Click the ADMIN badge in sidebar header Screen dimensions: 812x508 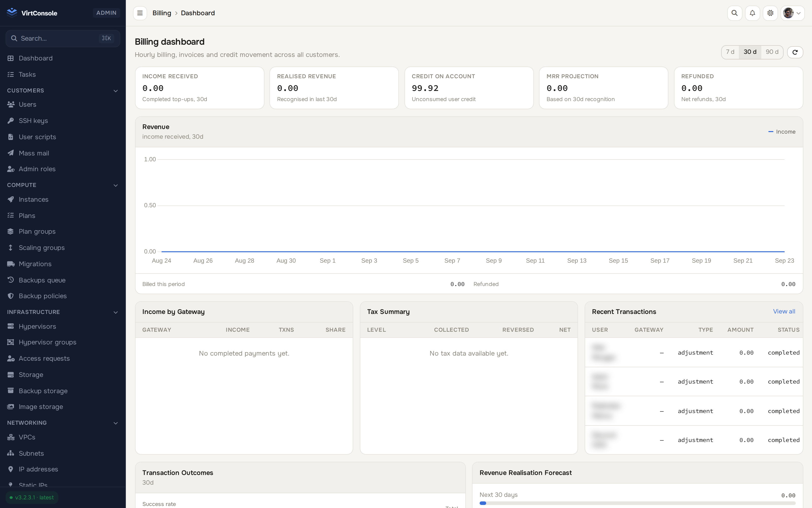tap(106, 13)
